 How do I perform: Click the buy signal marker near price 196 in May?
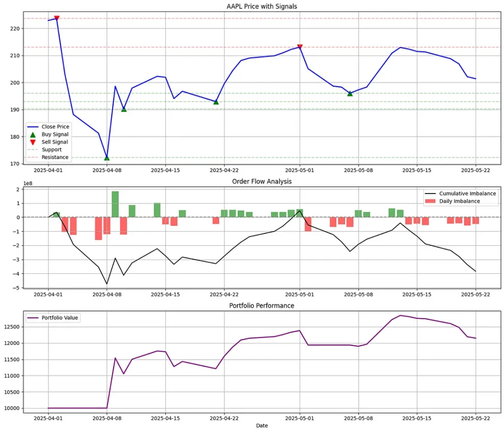coord(350,94)
